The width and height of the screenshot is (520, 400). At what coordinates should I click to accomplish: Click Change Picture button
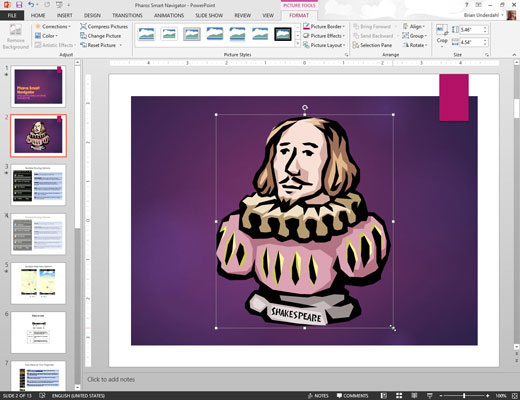tap(100, 36)
